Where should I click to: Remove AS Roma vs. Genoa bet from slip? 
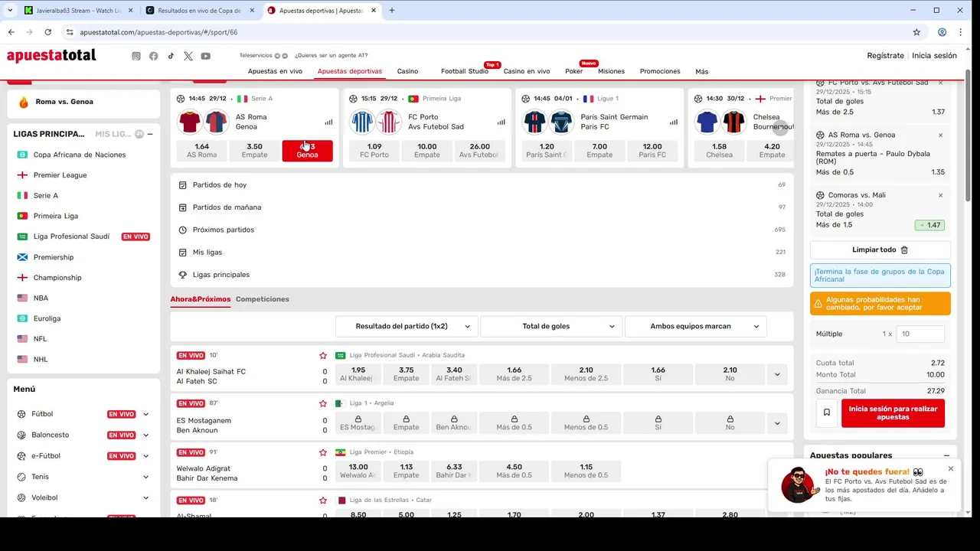(x=940, y=135)
